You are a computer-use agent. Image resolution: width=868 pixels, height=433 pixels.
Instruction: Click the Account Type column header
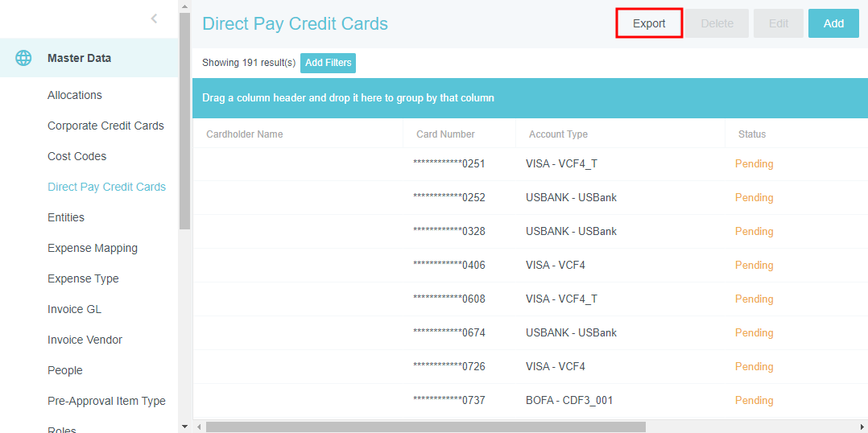point(558,134)
